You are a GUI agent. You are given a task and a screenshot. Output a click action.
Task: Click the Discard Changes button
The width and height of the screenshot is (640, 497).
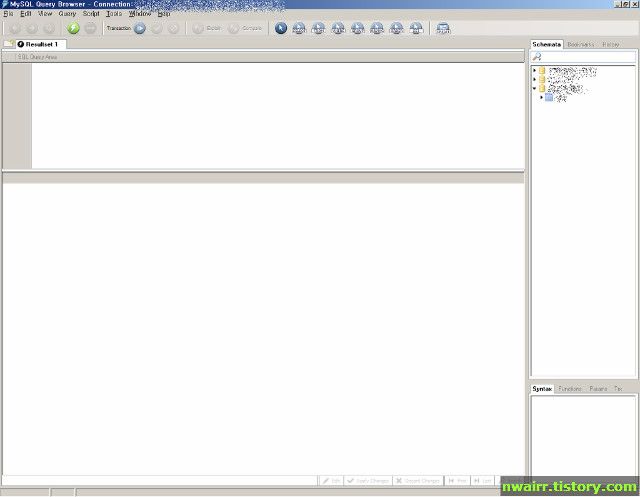point(418,481)
